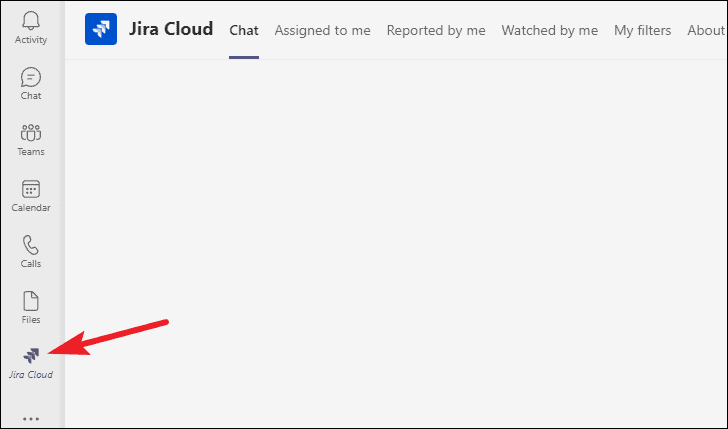Click the blue Jira Cloud logo in header

click(101, 29)
